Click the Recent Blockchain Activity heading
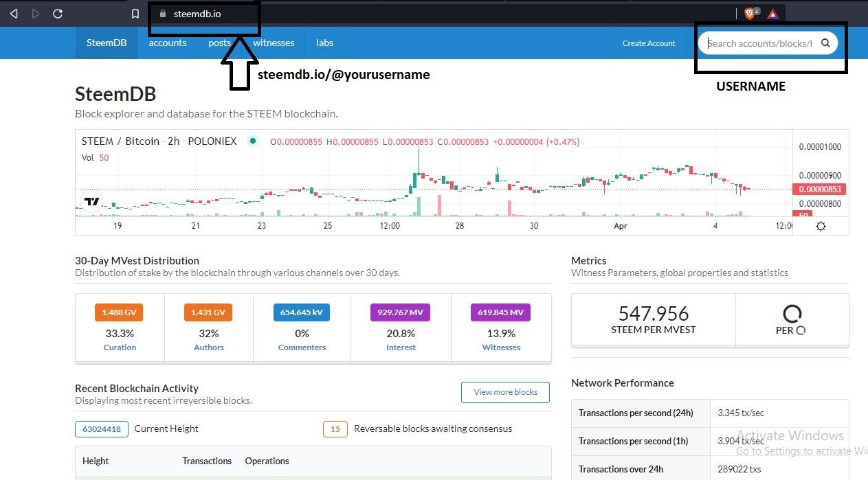Screen dimensions: 868x480 [x=137, y=389]
